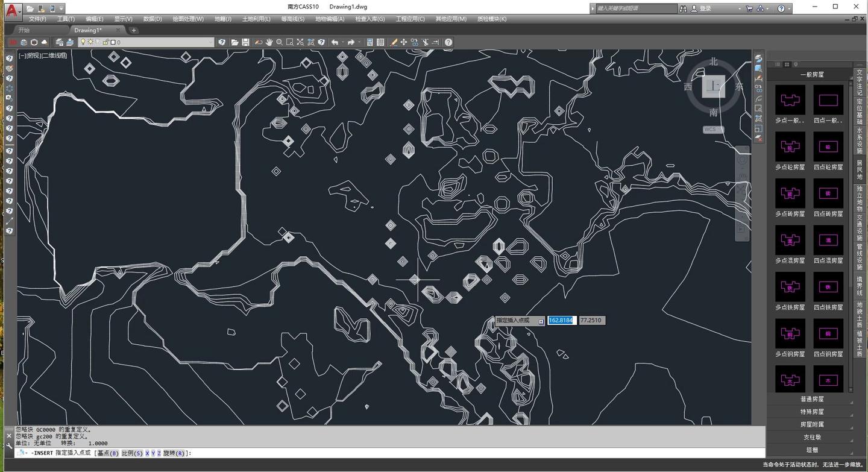This screenshot has height=472, width=868.
Task: Open the 等高线(S) menu
Action: 293,19
